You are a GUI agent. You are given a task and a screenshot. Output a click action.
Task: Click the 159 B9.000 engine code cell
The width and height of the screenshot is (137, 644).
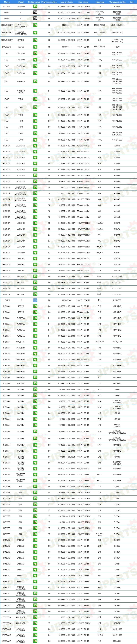click(117, 294)
